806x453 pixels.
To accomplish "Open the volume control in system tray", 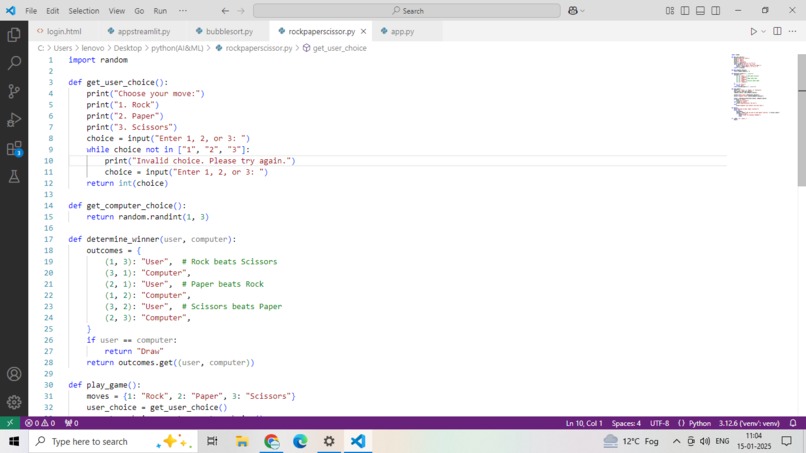I will pyautogui.click(x=705, y=441).
